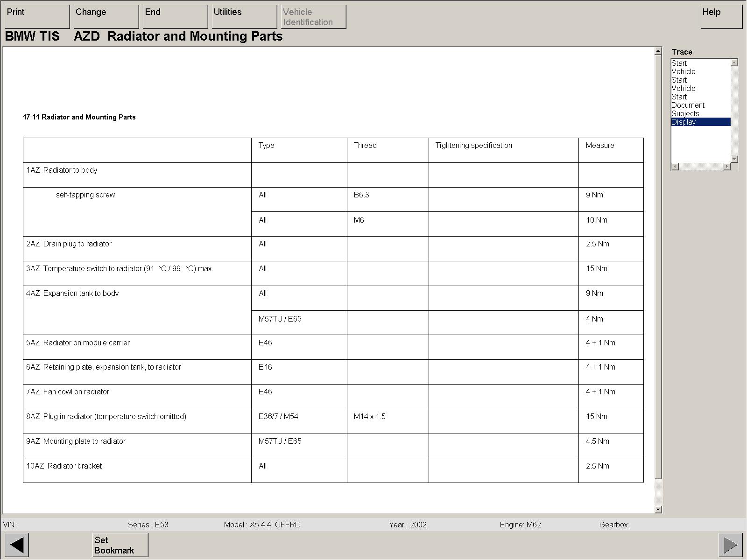The width and height of the screenshot is (747, 560).
Task: Open Help
Action: coord(721,17)
